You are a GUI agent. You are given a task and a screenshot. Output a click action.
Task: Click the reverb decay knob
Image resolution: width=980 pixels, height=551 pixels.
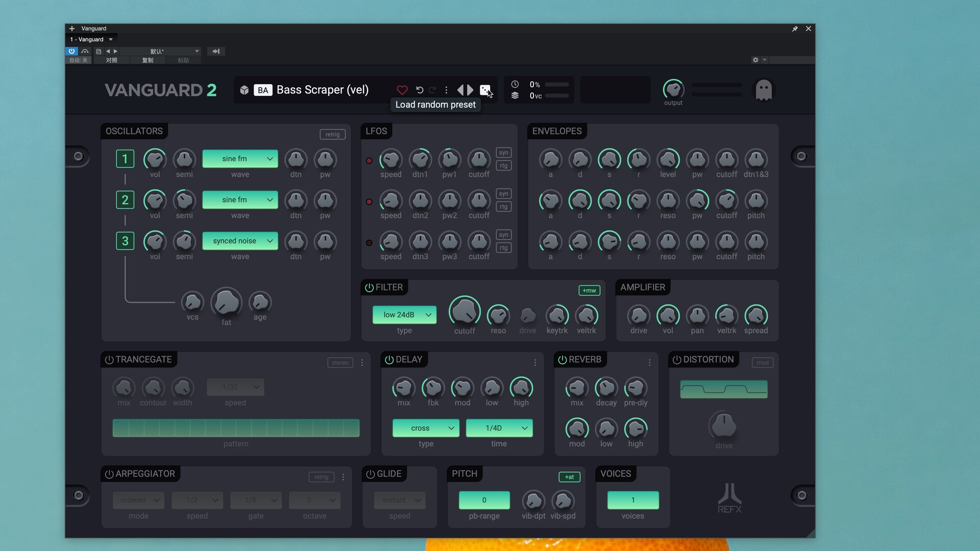tap(606, 388)
